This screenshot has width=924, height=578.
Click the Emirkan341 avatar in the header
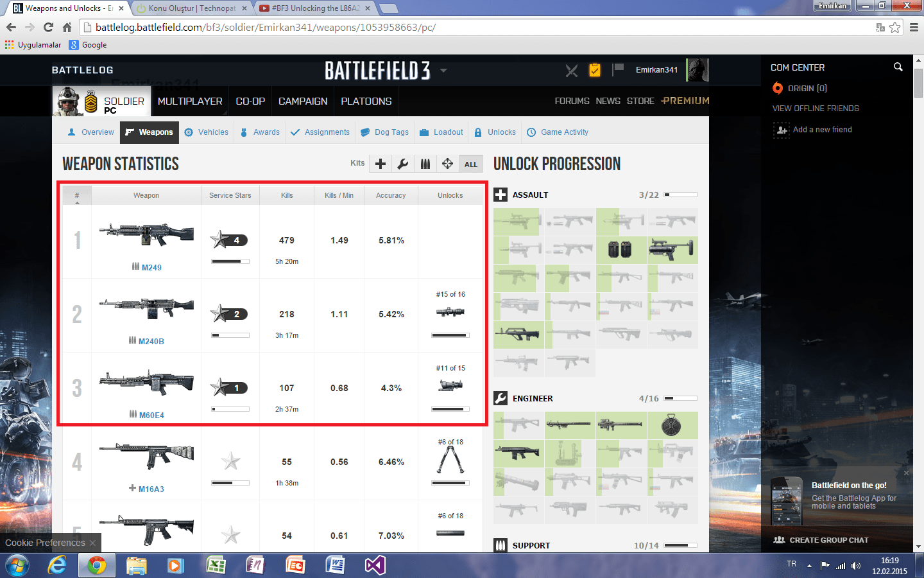[x=697, y=69]
